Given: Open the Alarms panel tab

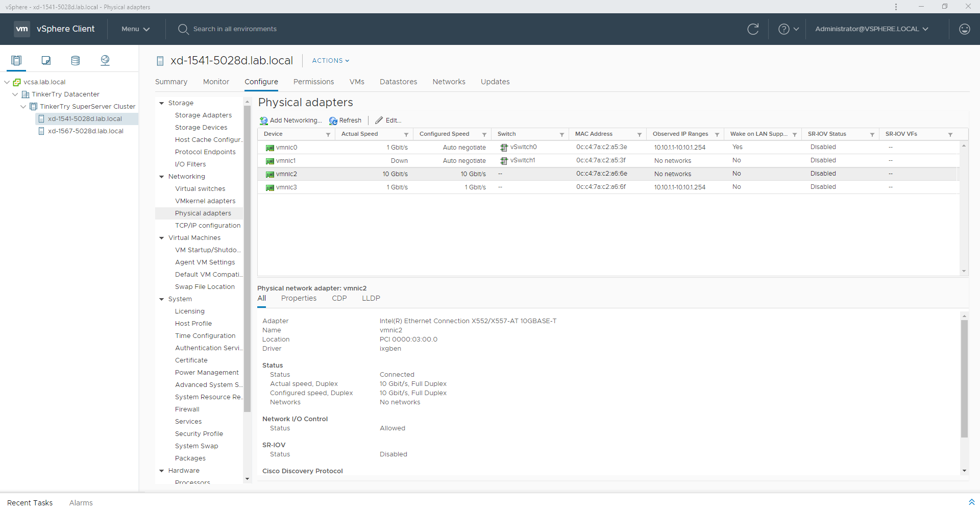Looking at the screenshot, I should click(x=81, y=503).
